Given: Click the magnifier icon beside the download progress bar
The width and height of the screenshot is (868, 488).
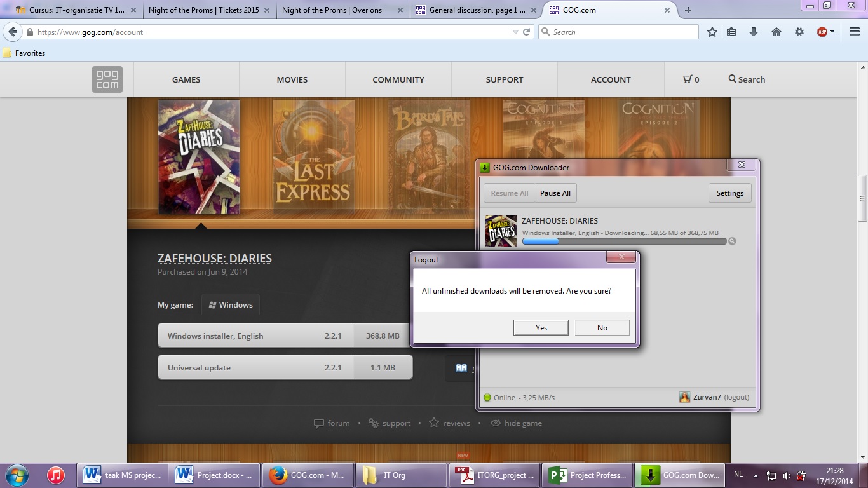Looking at the screenshot, I should (x=732, y=241).
